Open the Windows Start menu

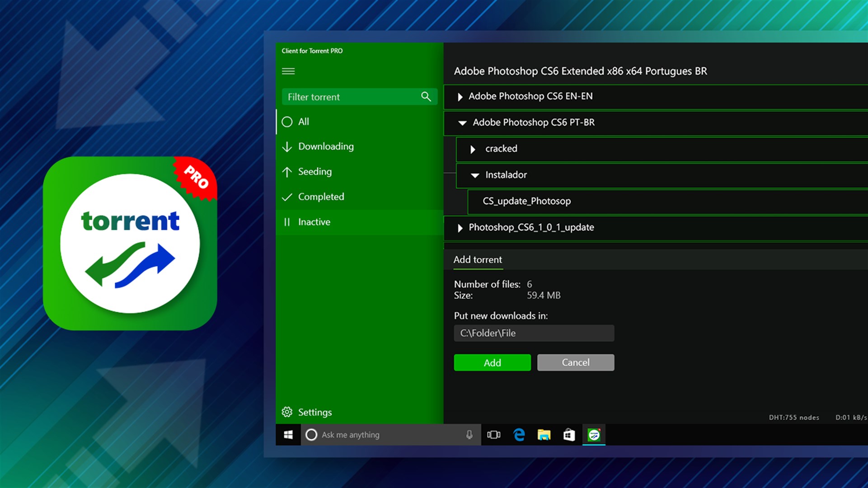pos(288,435)
